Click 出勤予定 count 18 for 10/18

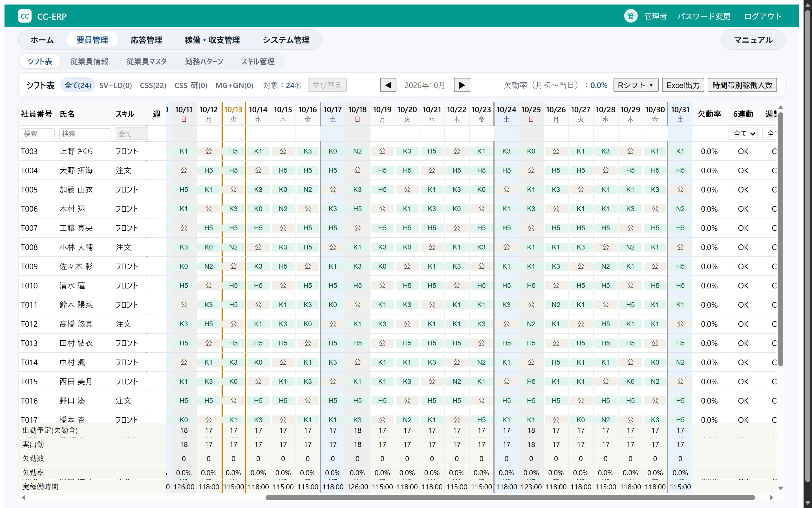coord(357,430)
